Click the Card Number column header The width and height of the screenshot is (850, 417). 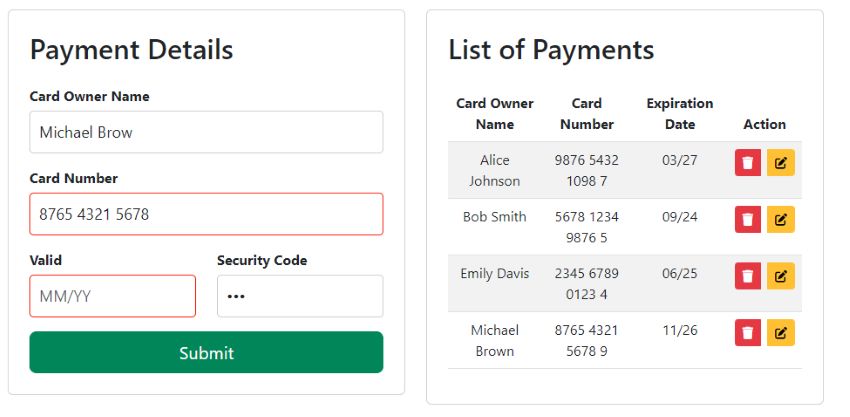point(587,114)
